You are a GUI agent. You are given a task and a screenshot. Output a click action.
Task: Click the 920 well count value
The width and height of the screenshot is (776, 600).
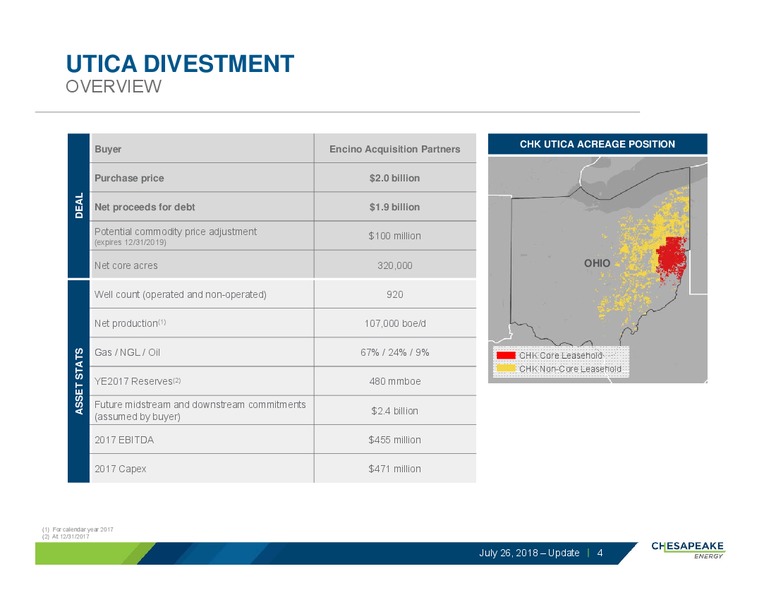(x=394, y=295)
